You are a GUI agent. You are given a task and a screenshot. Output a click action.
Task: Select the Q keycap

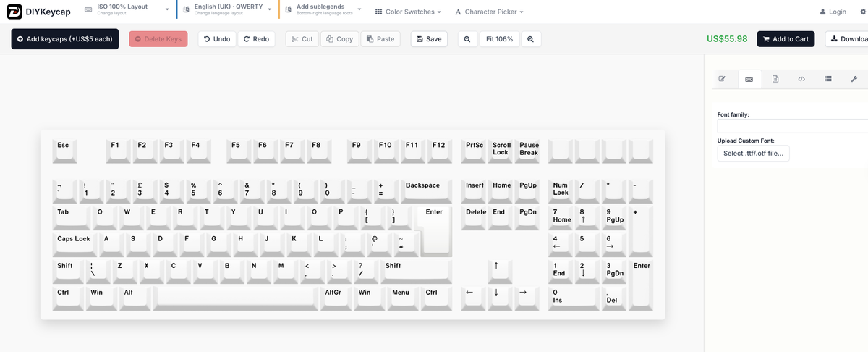pyautogui.click(x=105, y=218)
